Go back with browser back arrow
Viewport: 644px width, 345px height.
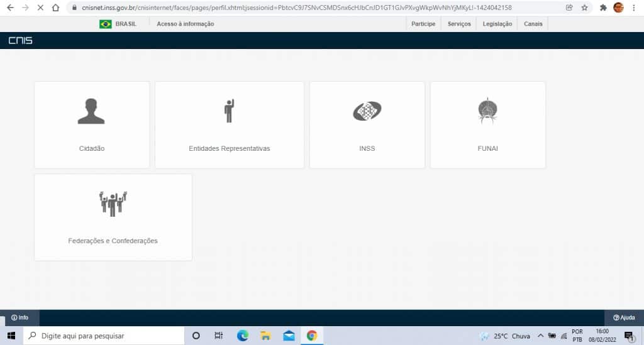click(10, 8)
